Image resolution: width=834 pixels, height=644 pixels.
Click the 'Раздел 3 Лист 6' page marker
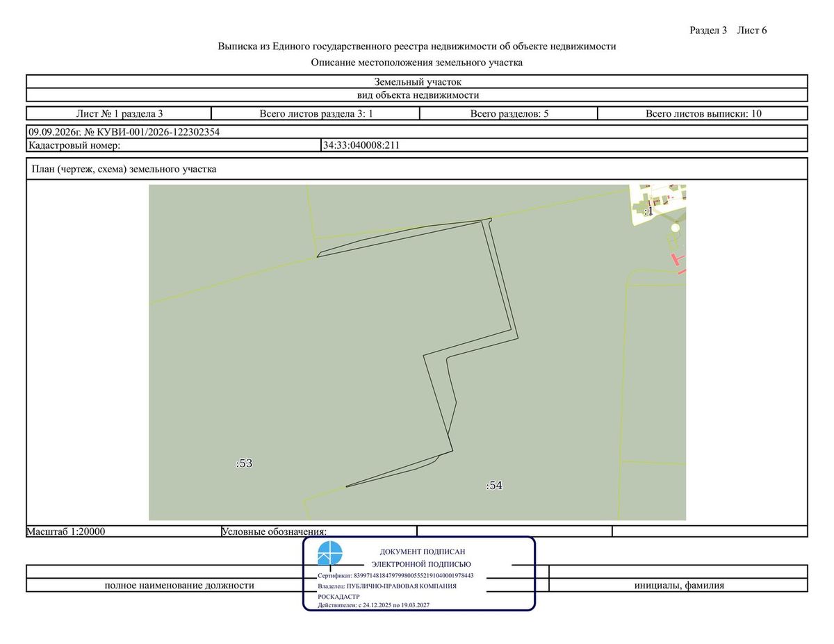coord(728,30)
